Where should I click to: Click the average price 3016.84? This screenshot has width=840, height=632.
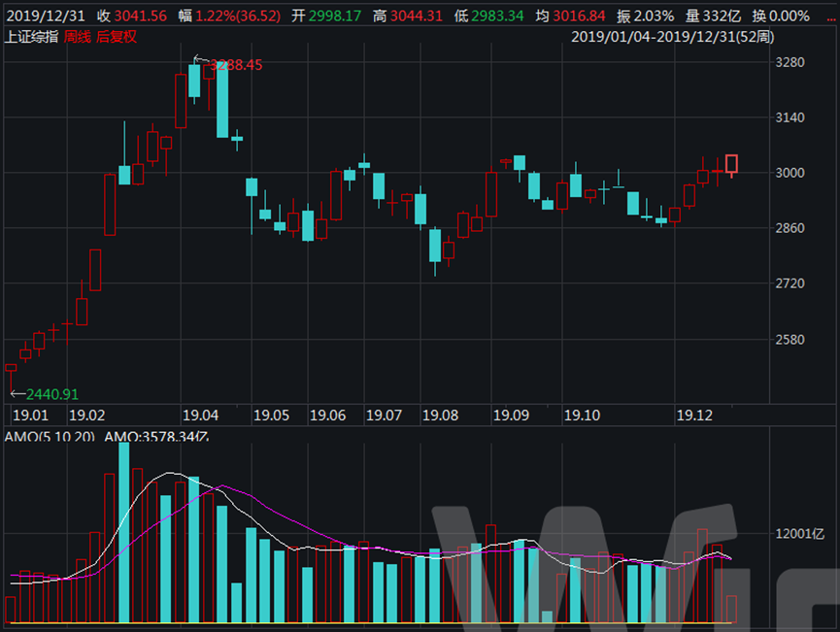tap(579, 17)
